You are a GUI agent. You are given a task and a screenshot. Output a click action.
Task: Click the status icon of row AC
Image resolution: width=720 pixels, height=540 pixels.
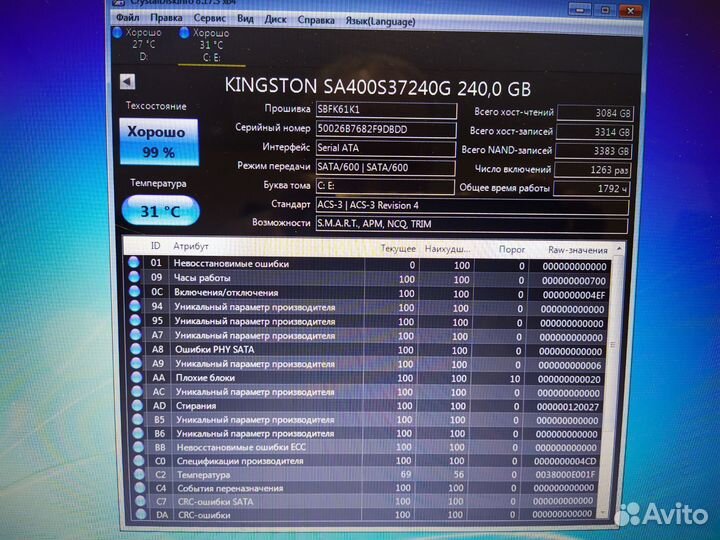(x=137, y=391)
